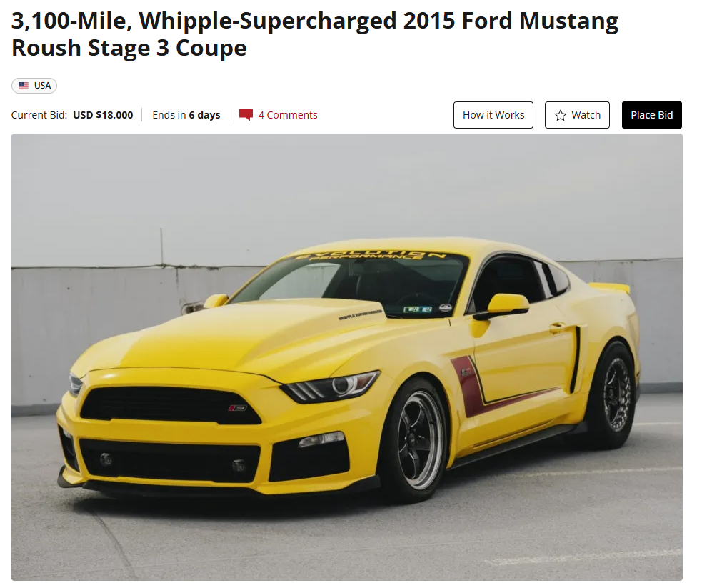The height and width of the screenshot is (588, 707).
Task: Click the windshield Evolution Performance banner
Action: click(x=370, y=256)
